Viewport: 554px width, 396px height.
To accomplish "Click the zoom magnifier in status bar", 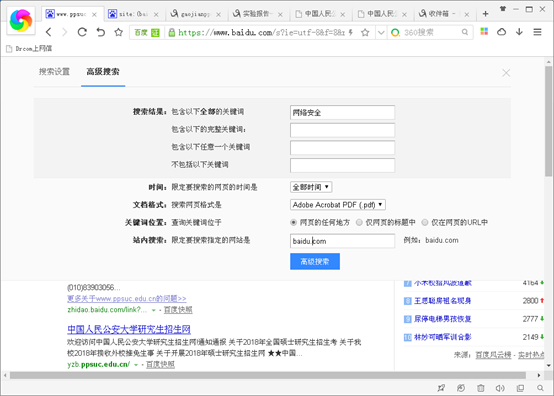I will click(540, 388).
